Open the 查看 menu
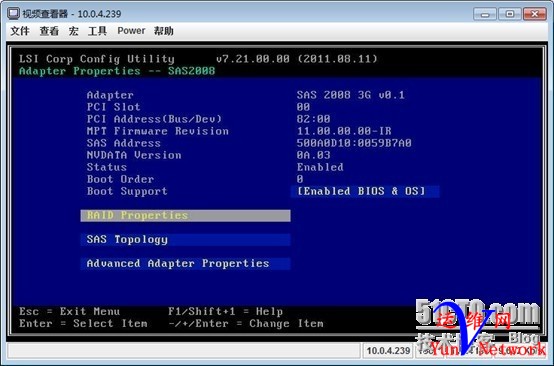 tap(49, 31)
